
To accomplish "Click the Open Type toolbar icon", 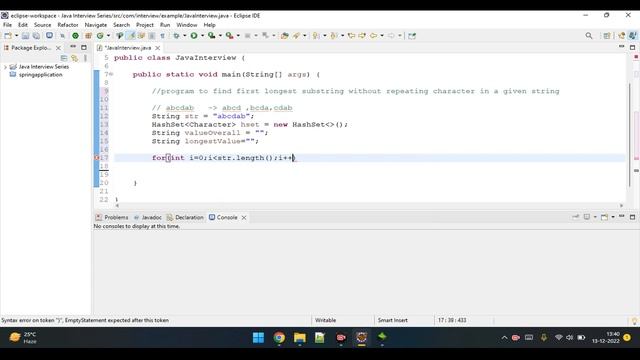I will [x=284, y=36].
